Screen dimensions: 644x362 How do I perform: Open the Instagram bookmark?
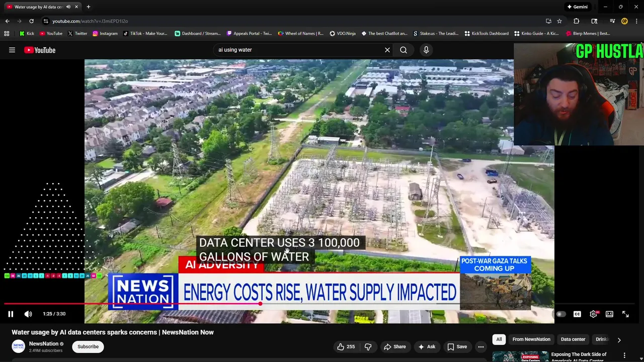click(x=105, y=33)
